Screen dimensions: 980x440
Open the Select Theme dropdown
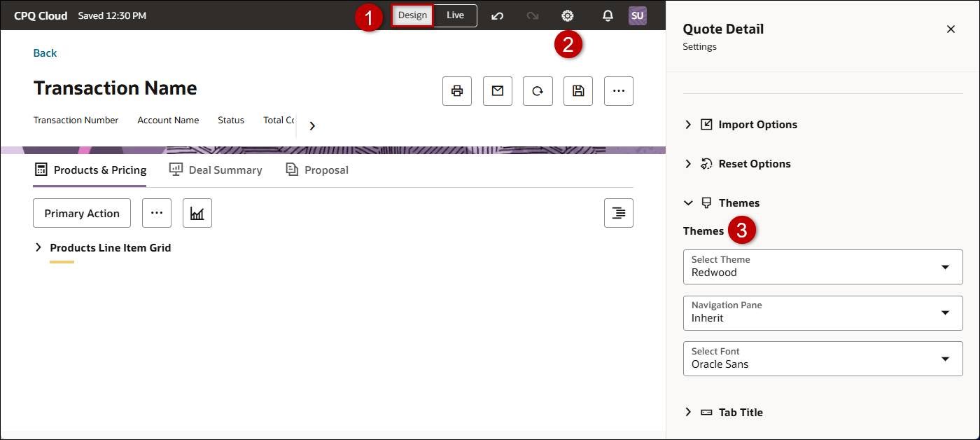point(823,267)
